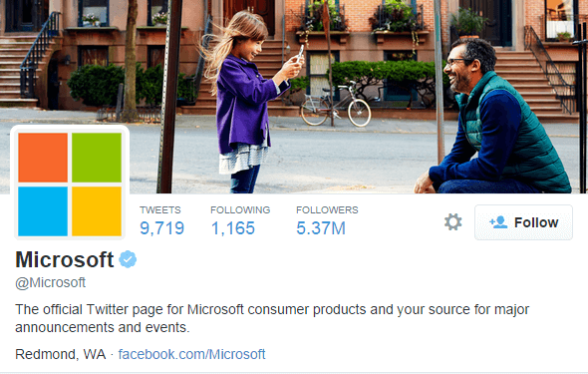Viewport: 588px width, 374px height.
Task: Select the FOLLOWING label
Action: 240,209
